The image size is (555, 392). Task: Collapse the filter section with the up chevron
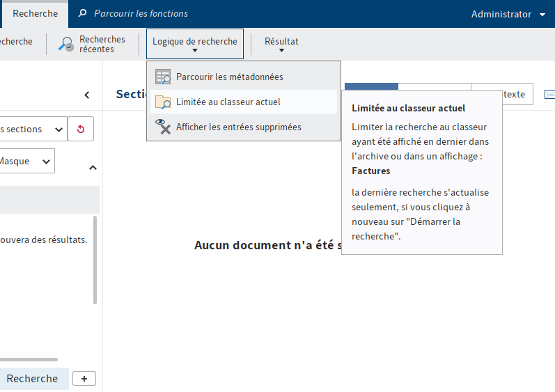93,168
